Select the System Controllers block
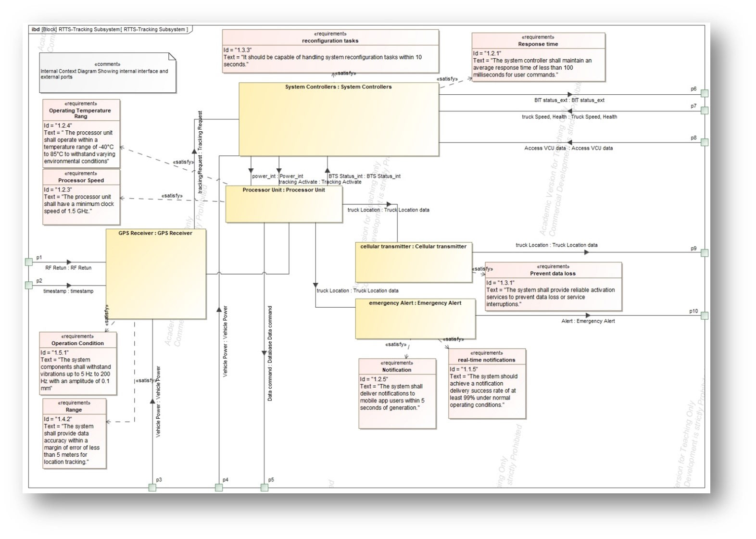 pyautogui.click(x=339, y=119)
